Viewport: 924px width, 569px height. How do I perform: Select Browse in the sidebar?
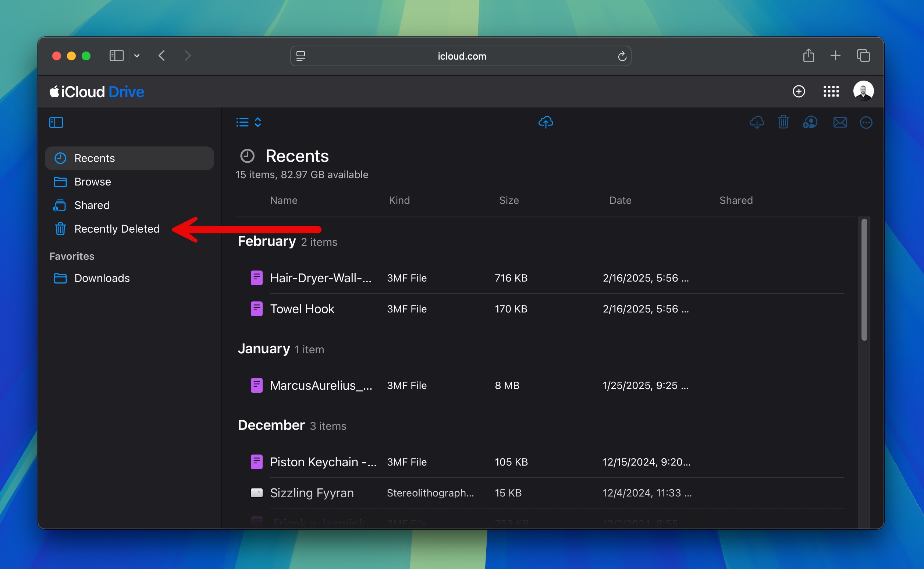(x=93, y=181)
